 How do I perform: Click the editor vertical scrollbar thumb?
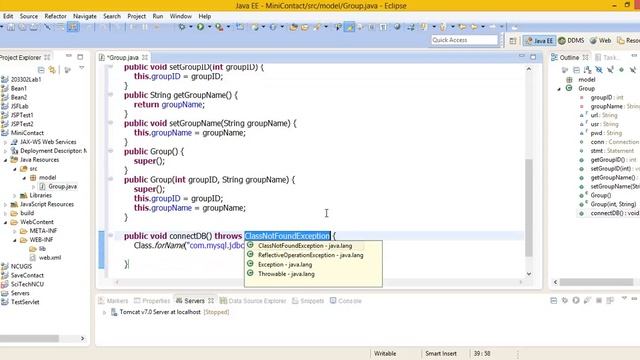coord(529,207)
